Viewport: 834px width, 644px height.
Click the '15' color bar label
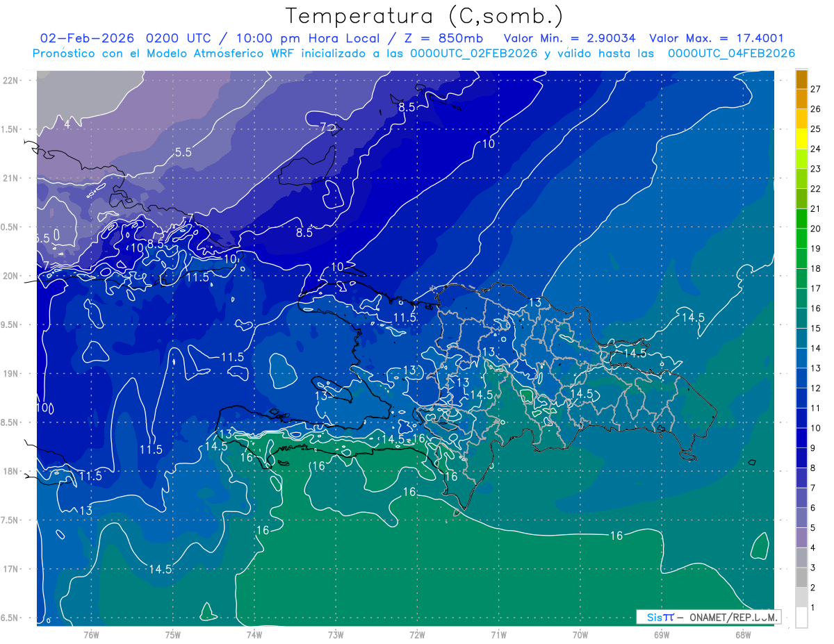pos(816,328)
